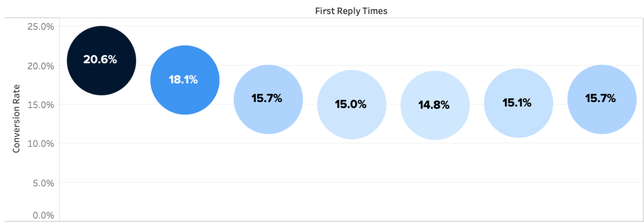644x222 pixels.
Task: Click the 20.0% axis tick label
Action: (x=41, y=66)
